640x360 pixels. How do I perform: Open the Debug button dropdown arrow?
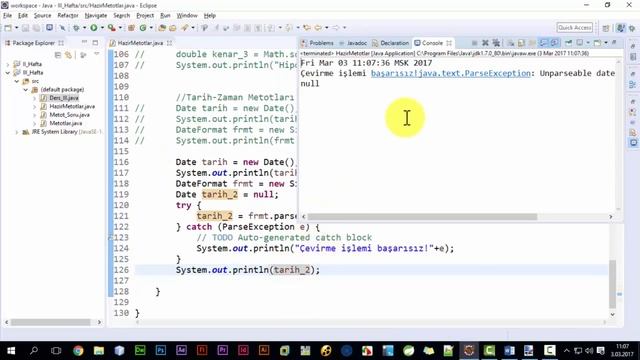84,28
